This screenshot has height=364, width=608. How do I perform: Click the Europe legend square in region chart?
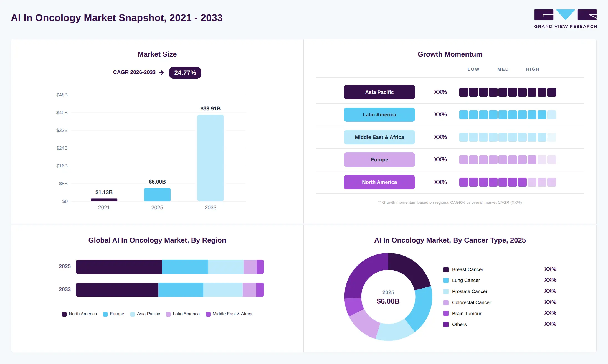(105, 314)
